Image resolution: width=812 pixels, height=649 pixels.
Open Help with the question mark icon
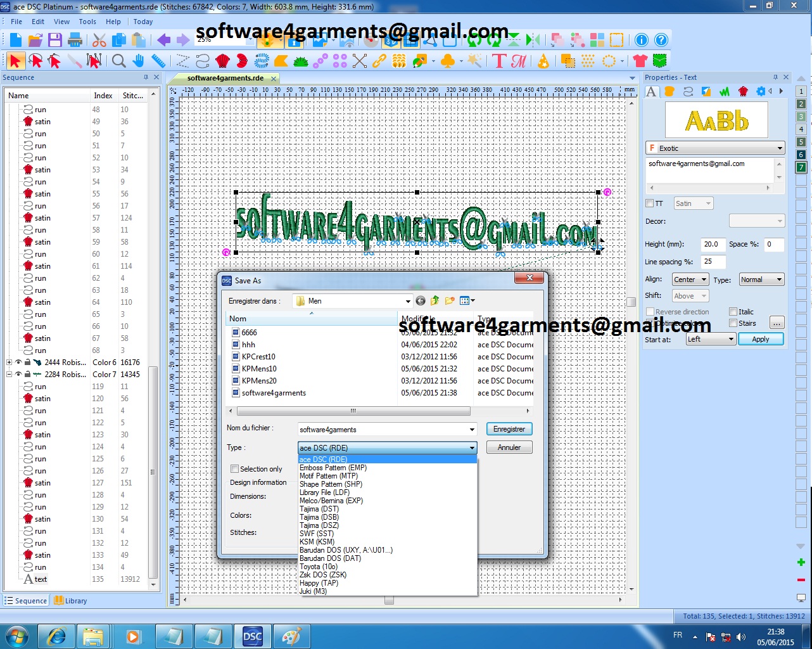click(x=661, y=40)
